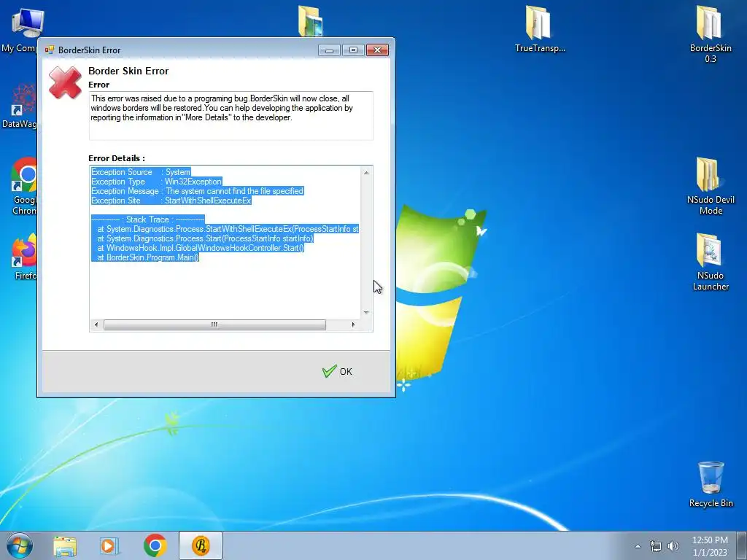Click the GlobalWindowsHookController.Start() line
Screen dimensions: 747x560
point(198,248)
